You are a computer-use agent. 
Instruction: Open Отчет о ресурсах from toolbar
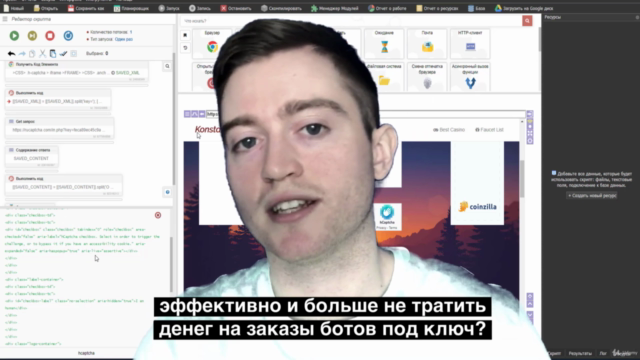click(437, 8)
